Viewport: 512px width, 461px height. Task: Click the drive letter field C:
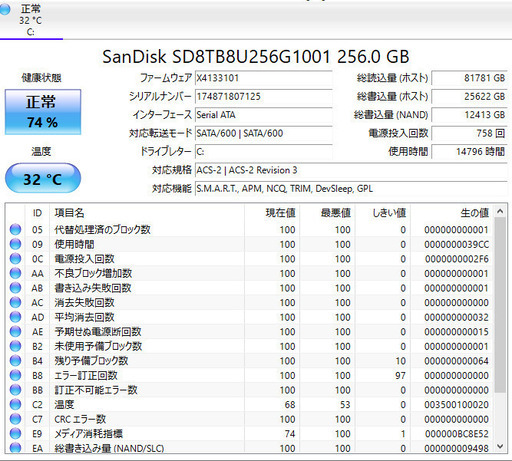263,152
